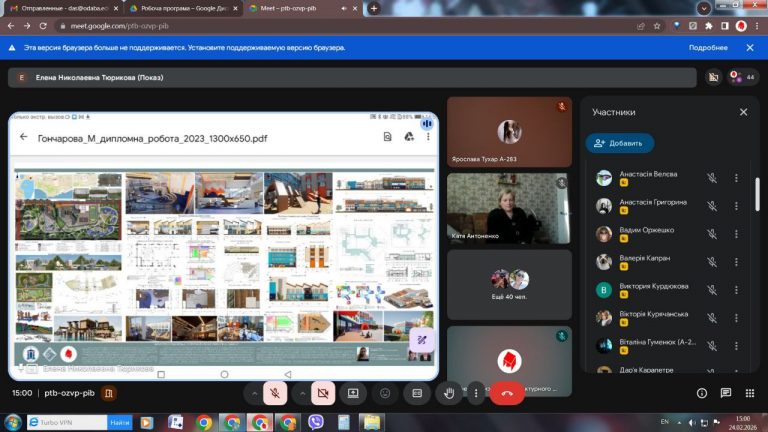Expand microphone settings arrow
Screen dimensions: 768x432
[254, 394]
